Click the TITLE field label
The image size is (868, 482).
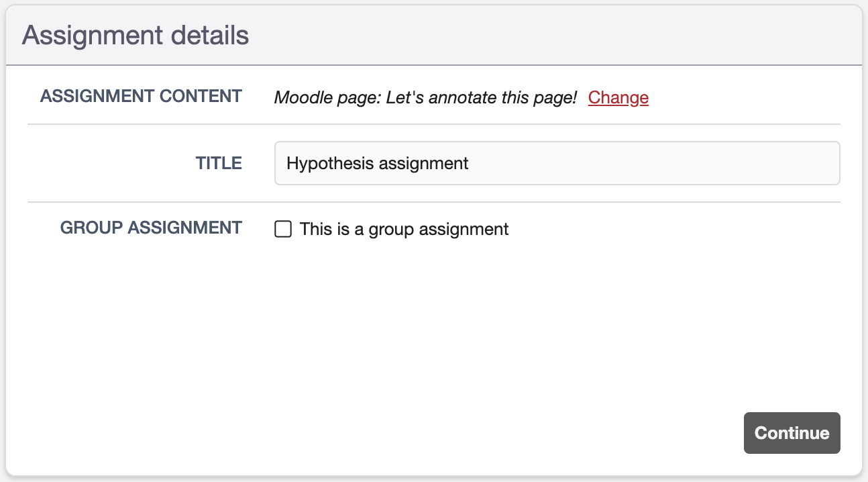(x=219, y=163)
